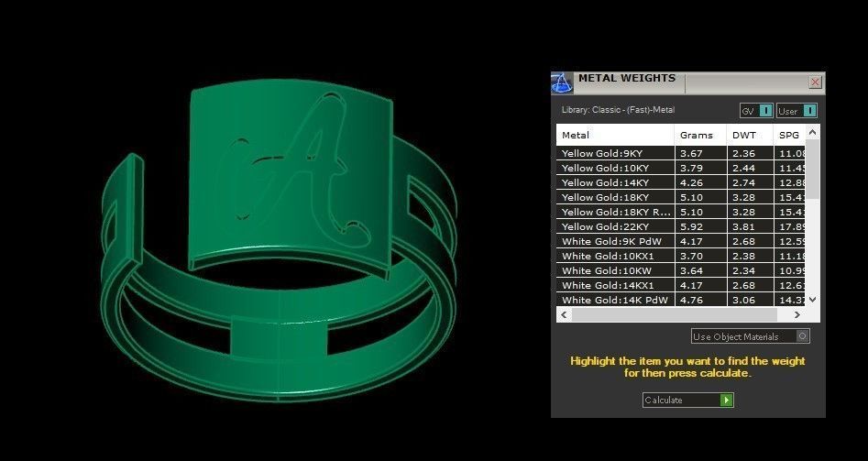
Task: Click the 2.44 DWT value
Action: (x=743, y=168)
